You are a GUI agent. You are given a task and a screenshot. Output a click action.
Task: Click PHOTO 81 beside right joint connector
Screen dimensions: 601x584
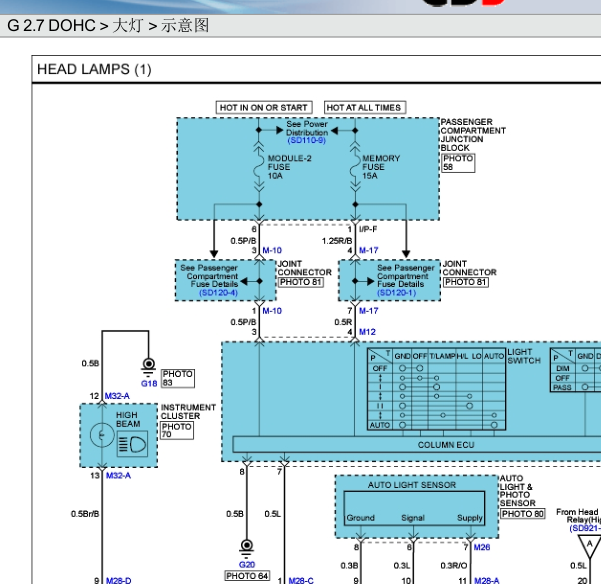466,282
